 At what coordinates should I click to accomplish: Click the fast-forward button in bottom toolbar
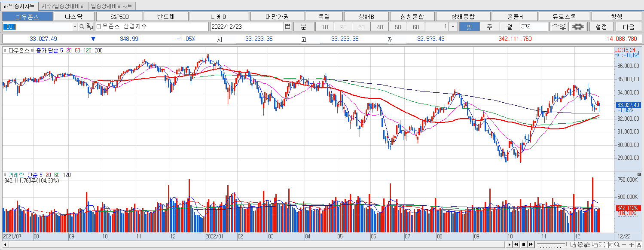[x=531, y=244]
